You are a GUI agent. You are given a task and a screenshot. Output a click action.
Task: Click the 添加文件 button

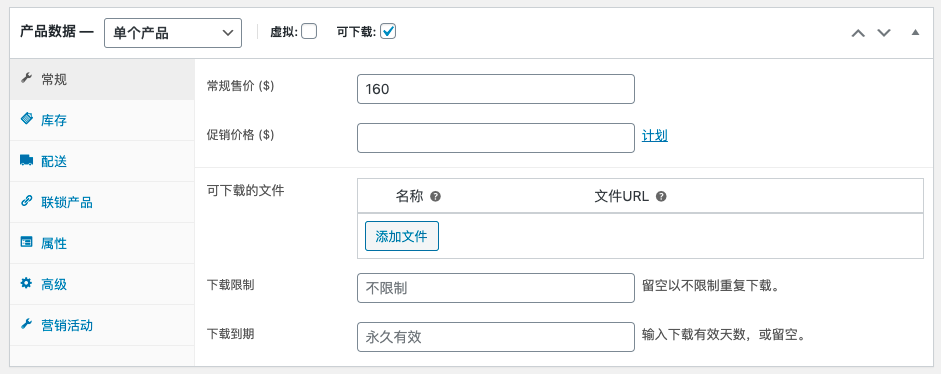click(401, 236)
